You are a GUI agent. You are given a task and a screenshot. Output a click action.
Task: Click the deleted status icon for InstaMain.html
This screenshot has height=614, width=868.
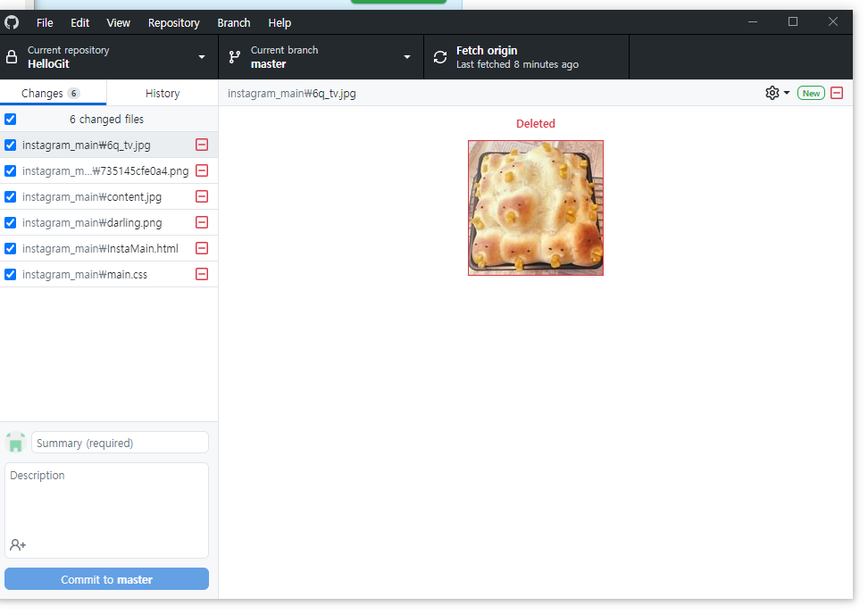pyautogui.click(x=202, y=248)
